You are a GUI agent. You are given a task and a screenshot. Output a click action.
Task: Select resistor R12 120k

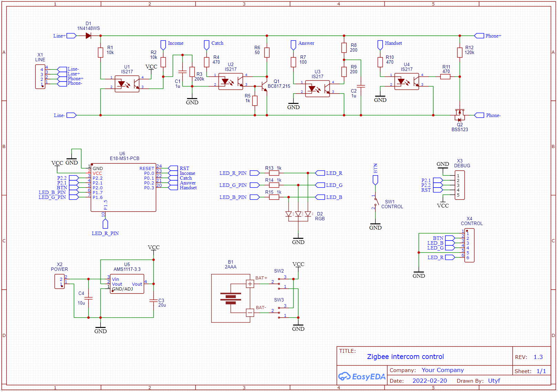459,53
